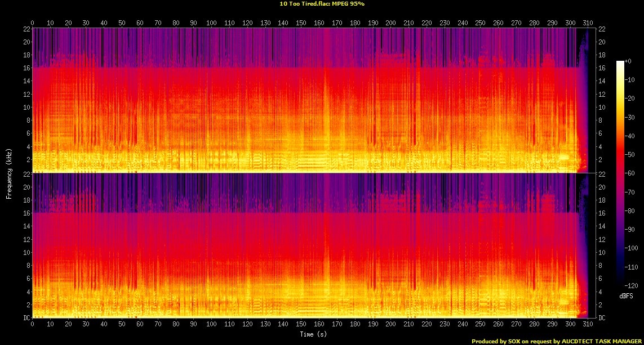The image size is (644, 345).
Task: Click the 16 kHz label on upper-left axis
Action: (26, 68)
